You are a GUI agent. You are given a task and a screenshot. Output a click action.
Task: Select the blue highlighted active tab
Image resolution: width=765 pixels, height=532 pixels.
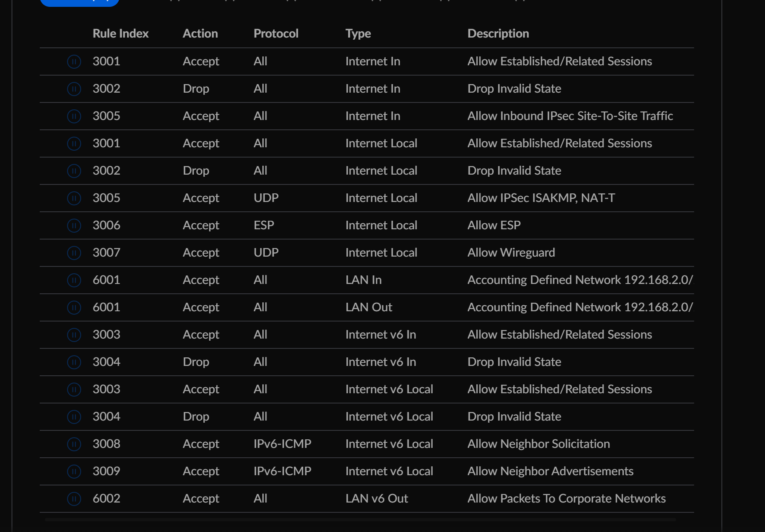pos(79,2)
